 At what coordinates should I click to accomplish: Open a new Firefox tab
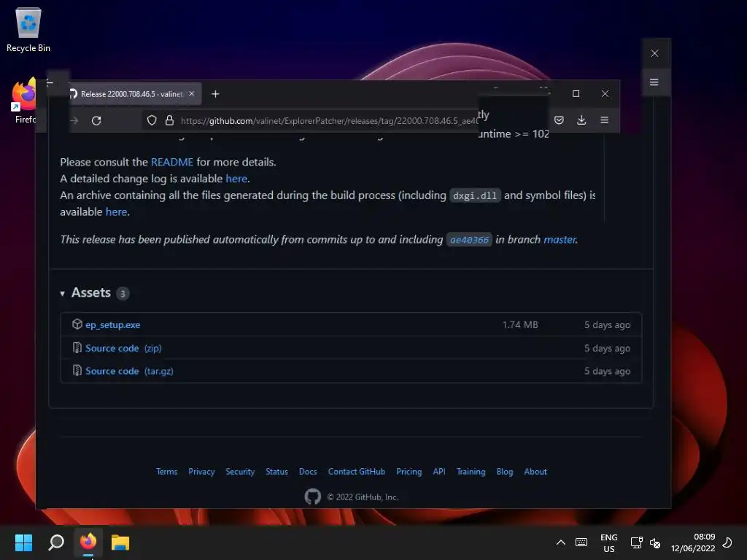pyautogui.click(x=215, y=94)
